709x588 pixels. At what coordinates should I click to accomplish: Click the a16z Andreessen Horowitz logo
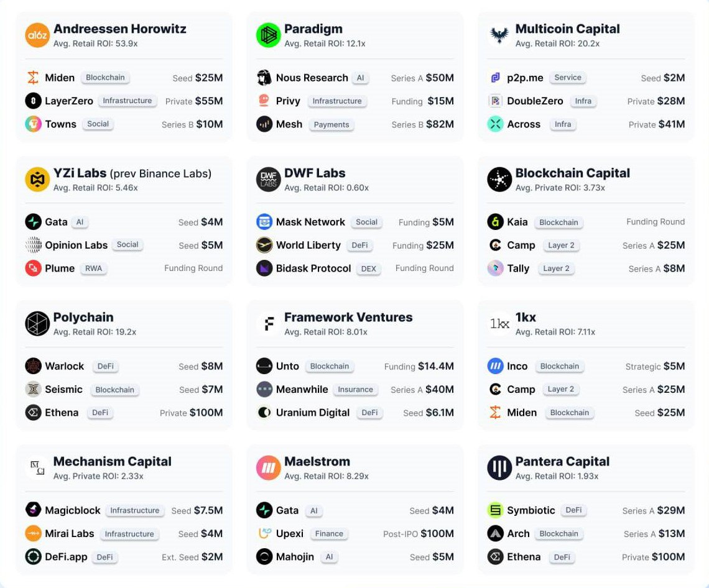37,35
